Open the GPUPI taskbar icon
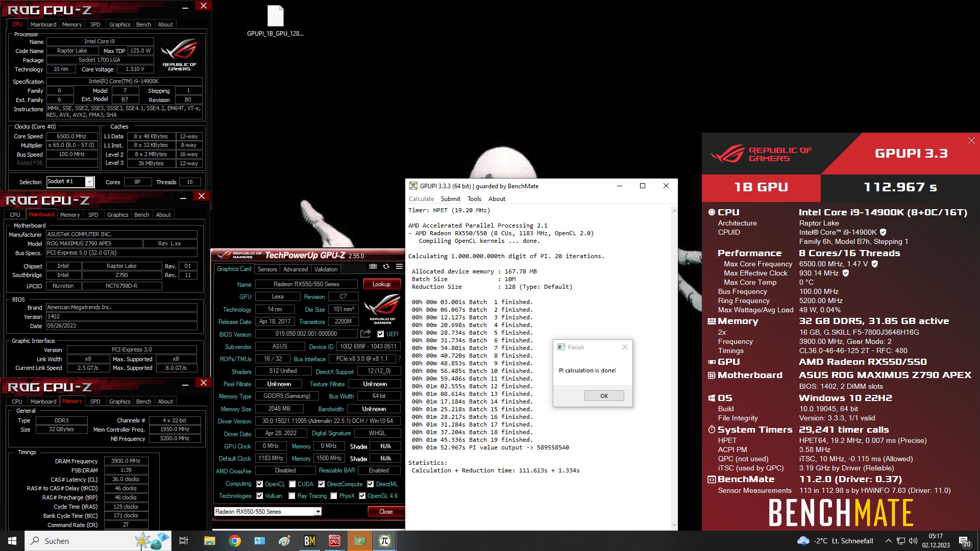Screen dimensions: 980x551 tap(385, 541)
